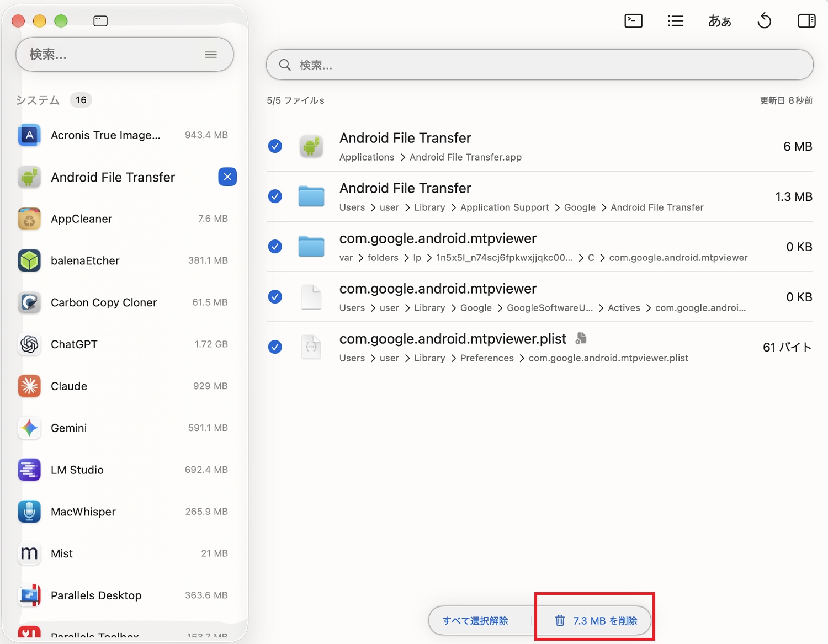Screen dimensions: 828x644
Task: Click the 61 バイト size value
Action: pos(787,347)
